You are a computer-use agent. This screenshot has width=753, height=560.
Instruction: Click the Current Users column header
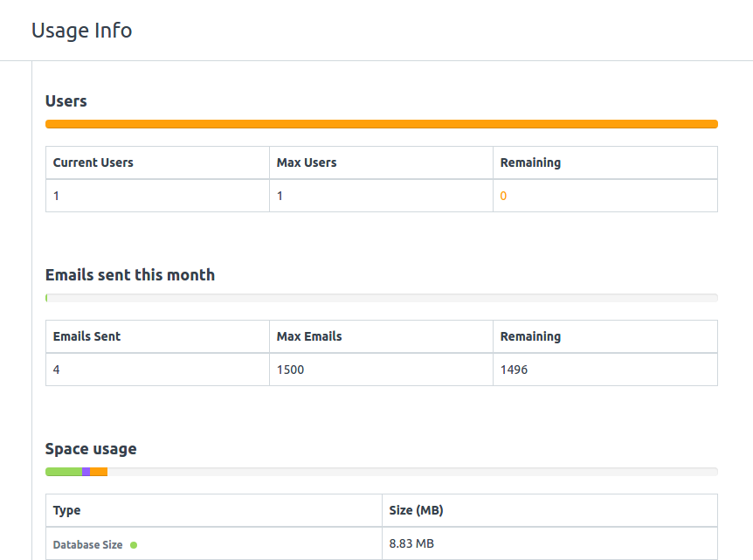click(93, 162)
